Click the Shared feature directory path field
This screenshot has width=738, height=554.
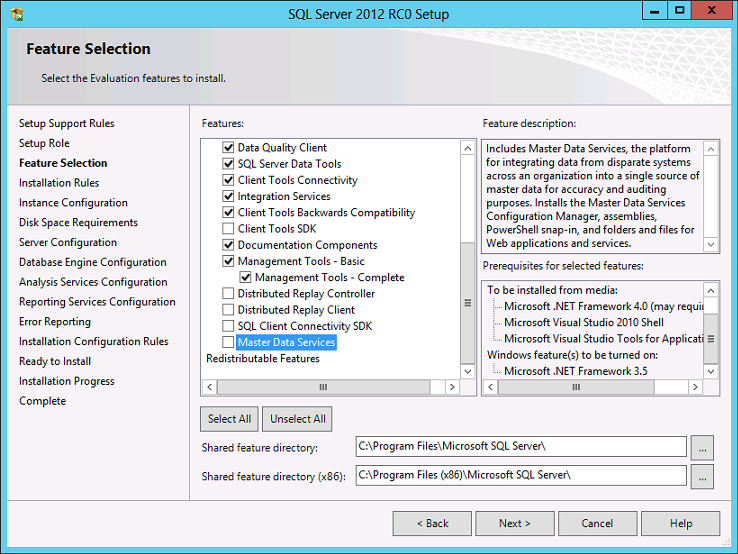pyautogui.click(x=520, y=447)
